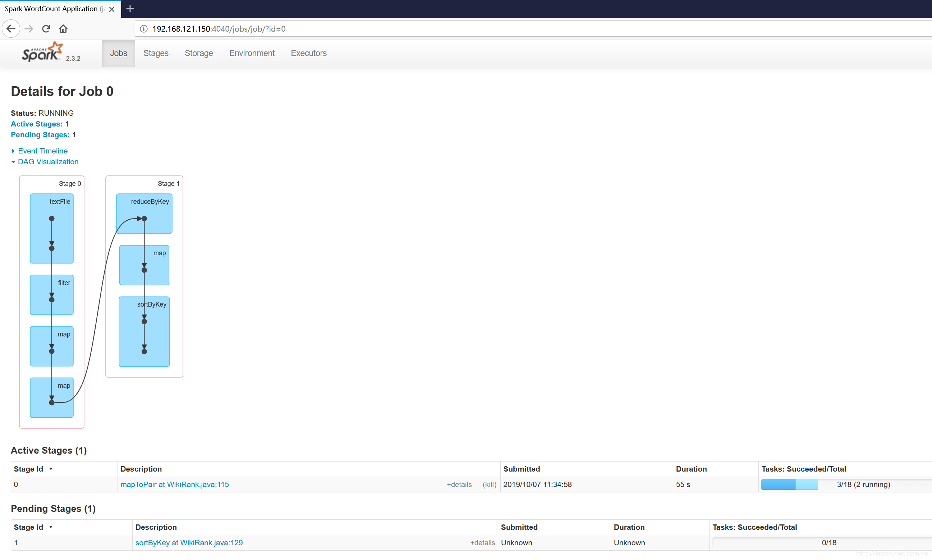Viewport: 932px width, 560px height.
Task: Go to browser home page icon
Action: point(63,29)
